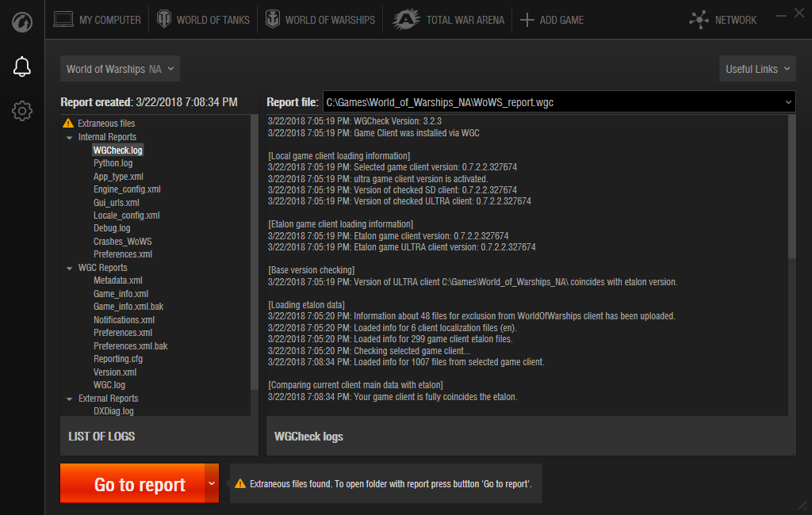Click the 'WGCheck Version: 3.2.3' log line

click(x=354, y=121)
